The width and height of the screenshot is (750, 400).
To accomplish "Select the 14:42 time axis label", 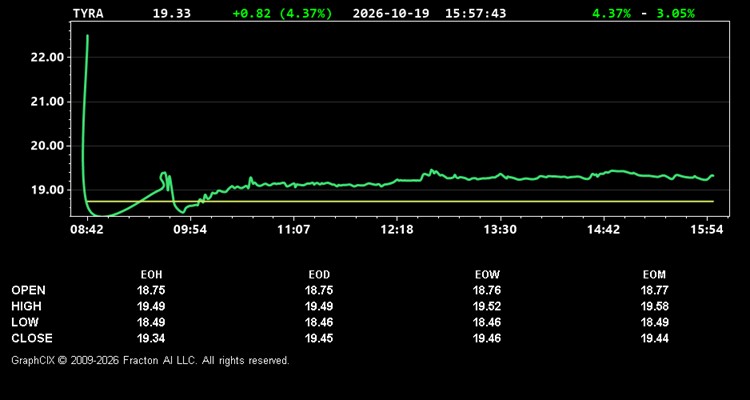I will tap(604, 230).
